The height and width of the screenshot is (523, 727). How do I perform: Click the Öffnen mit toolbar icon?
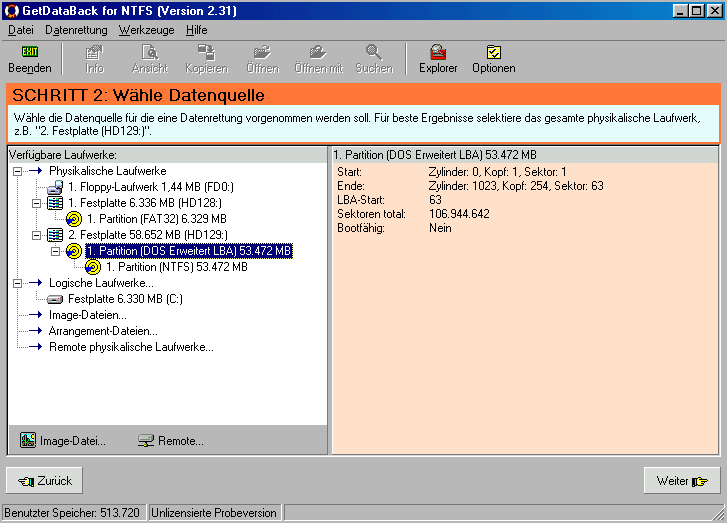click(318, 52)
